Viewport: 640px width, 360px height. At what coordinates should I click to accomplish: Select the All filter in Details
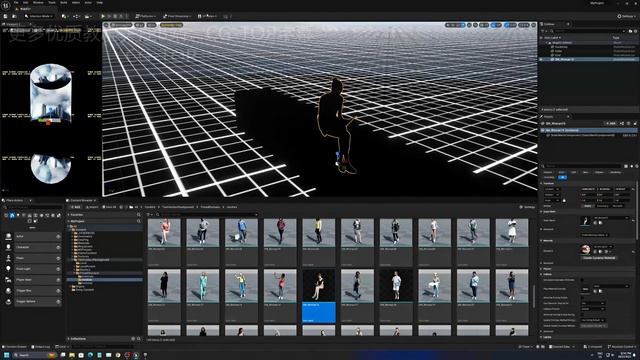tap(562, 178)
